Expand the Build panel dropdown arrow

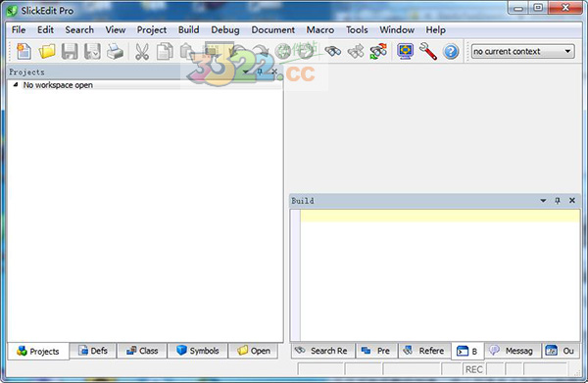point(543,201)
